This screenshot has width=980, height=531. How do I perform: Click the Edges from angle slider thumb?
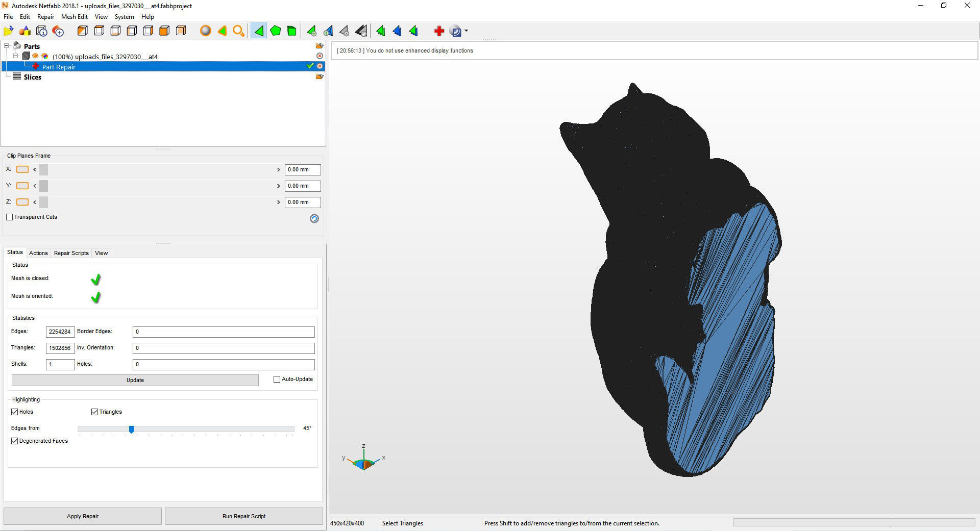(x=131, y=429)
